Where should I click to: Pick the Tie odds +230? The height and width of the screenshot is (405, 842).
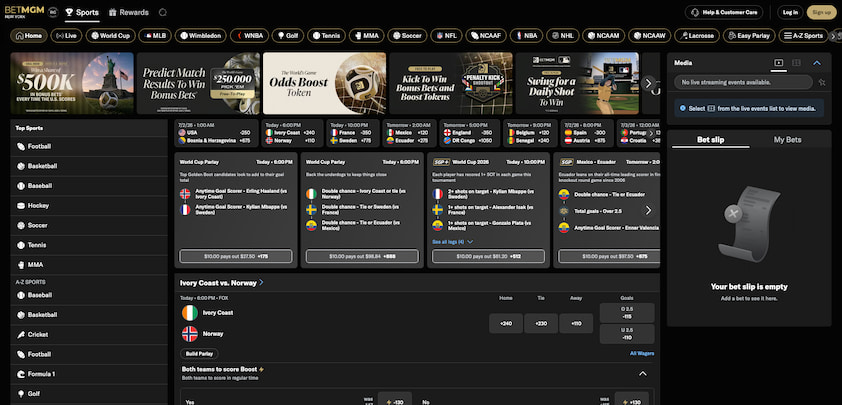pos(541,324)
